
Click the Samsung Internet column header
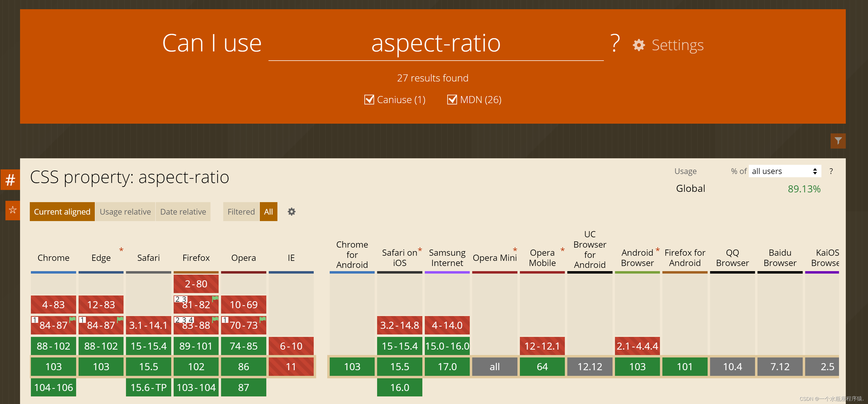pyautogui.click(x=447, y=258)
